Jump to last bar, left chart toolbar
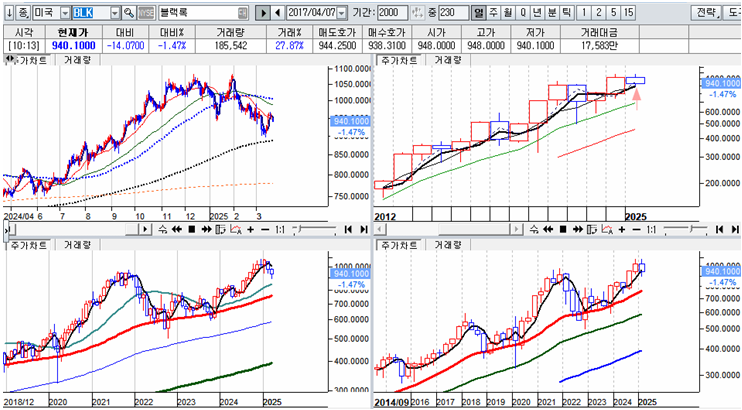 click(363, 230)
